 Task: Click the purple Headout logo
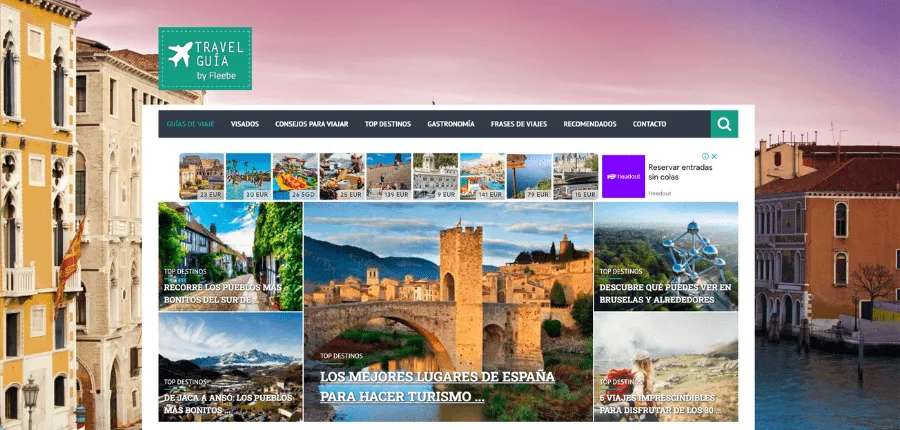click(623, 176)
